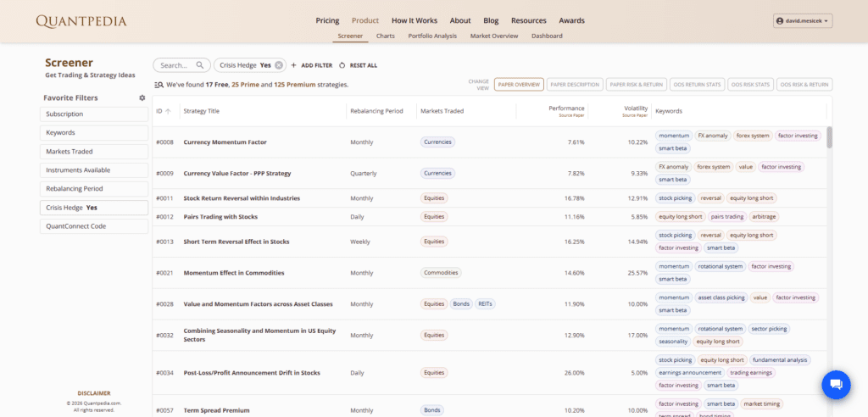The image size is (868, 417).
Task: Switch view to Paper Description
Action: pos(575,85)
